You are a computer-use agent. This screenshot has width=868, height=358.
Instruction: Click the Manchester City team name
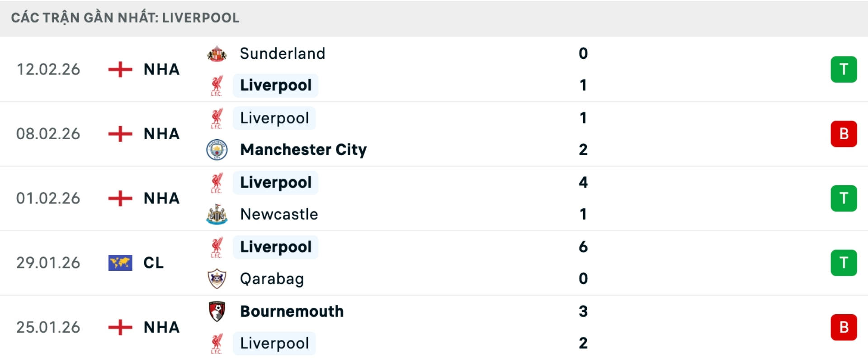tap(303, 150)
